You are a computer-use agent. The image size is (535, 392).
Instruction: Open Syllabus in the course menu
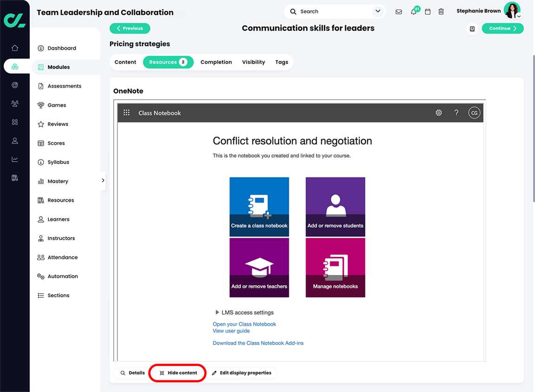click(66, 162)
